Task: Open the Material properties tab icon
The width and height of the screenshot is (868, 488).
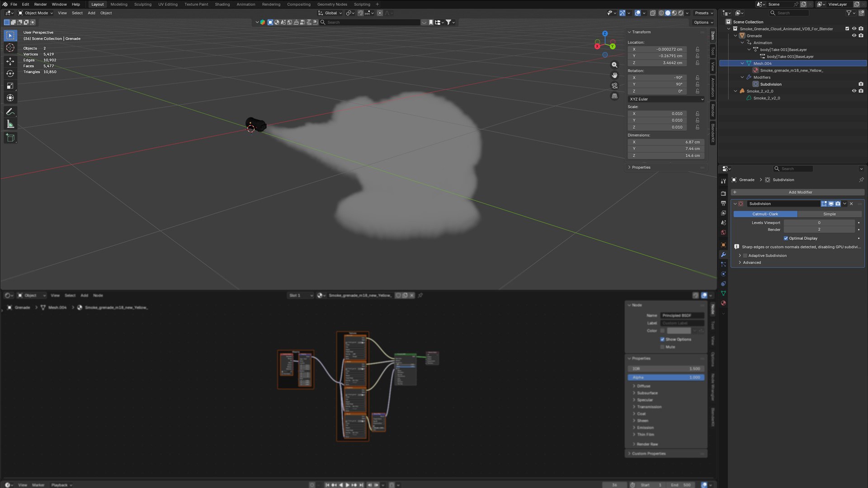Action: [x=723, y=303]
